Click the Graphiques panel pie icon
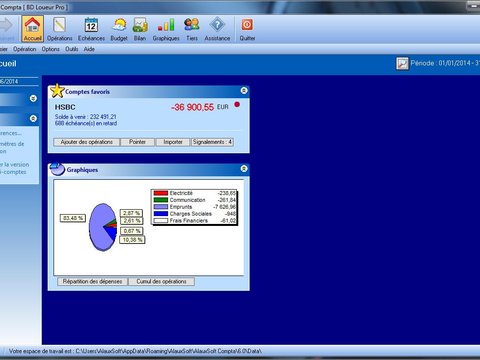This screenshot has height=360, width=480. (x=57, y=169)
